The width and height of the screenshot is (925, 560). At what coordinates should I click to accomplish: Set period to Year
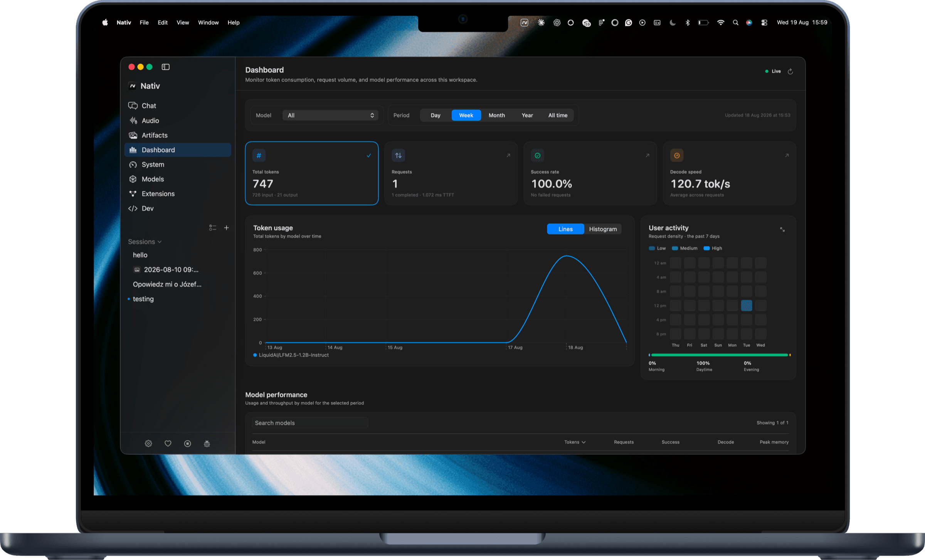527,115
